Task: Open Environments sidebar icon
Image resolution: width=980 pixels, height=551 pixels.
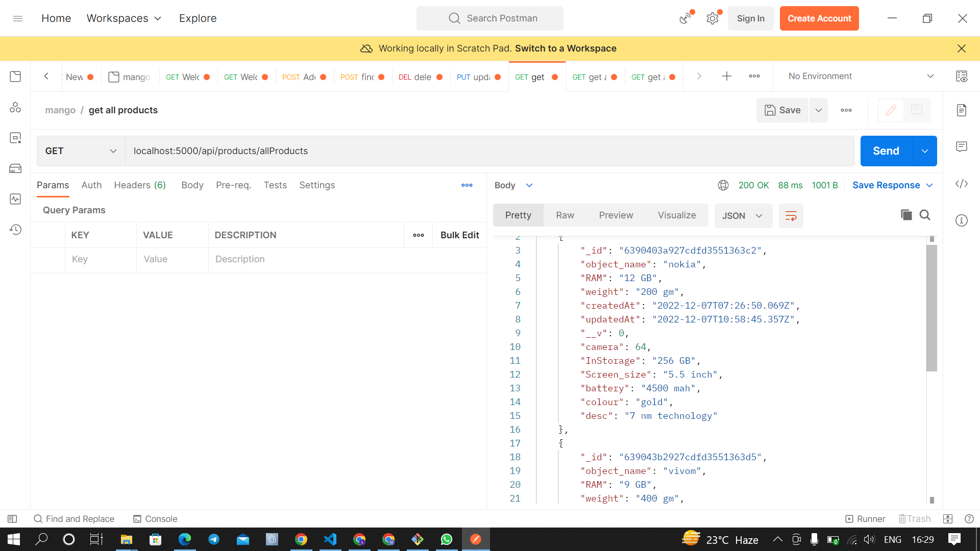Action: (x=15, y=138)
